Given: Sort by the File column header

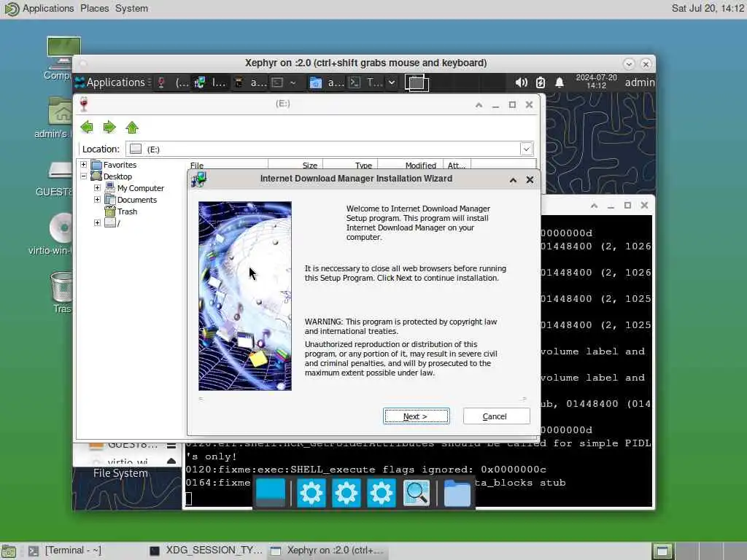Looking at the screenshot, I should tap(228, 166).
